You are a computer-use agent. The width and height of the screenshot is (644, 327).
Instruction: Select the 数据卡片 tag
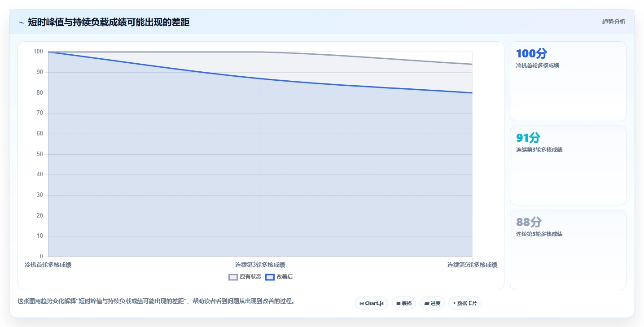465,303
